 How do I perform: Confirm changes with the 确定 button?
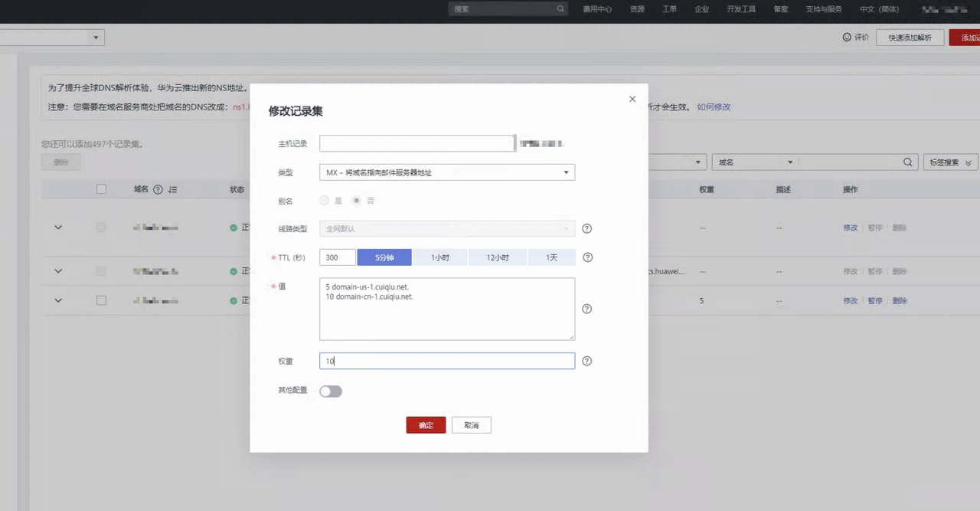click(x=426, y=425)
